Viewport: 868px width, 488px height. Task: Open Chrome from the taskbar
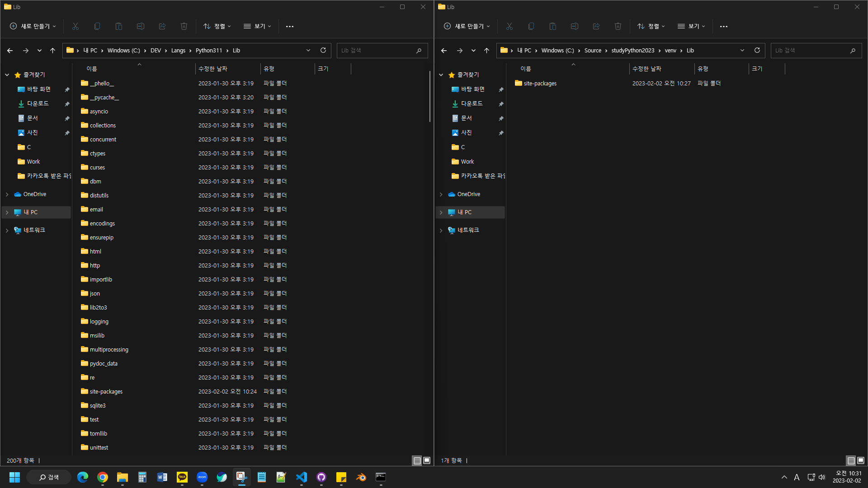pos(103,477)
